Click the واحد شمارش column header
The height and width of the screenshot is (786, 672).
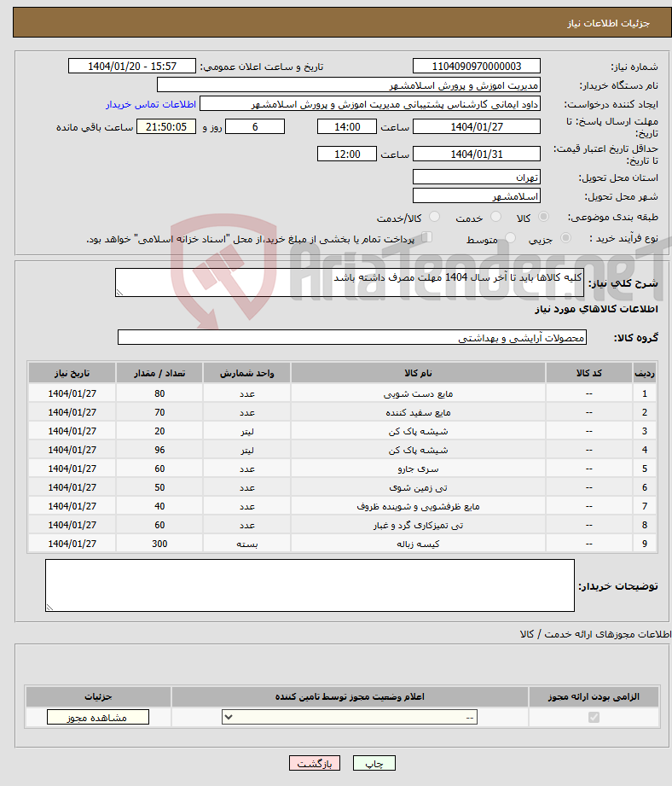click(x=246, y=374)
